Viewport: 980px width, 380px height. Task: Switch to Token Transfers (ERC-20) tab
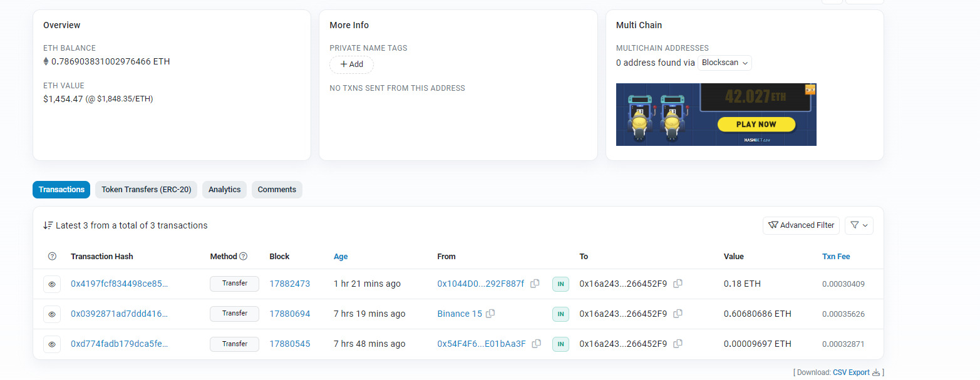(146, 190)
